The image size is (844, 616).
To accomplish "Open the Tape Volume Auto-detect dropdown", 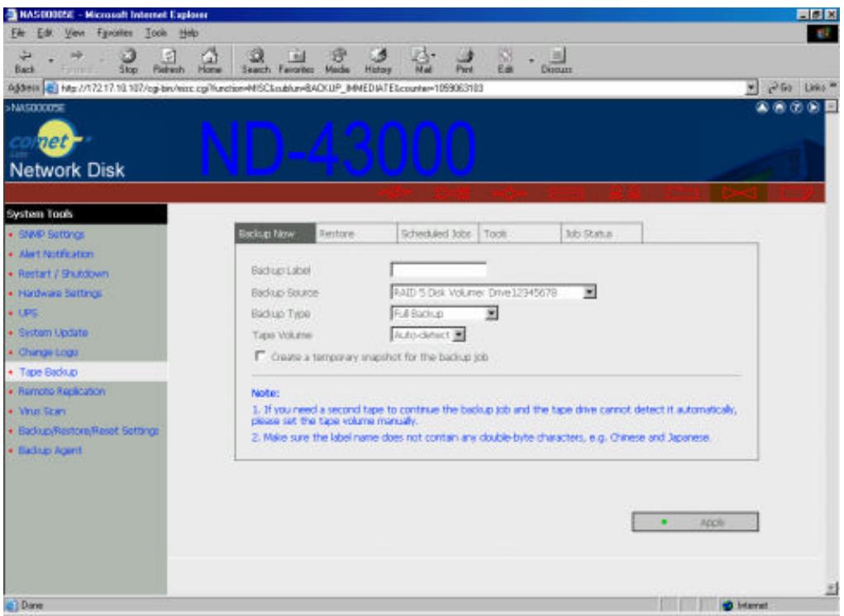I will pyautogui.click(x=459, y=335).
